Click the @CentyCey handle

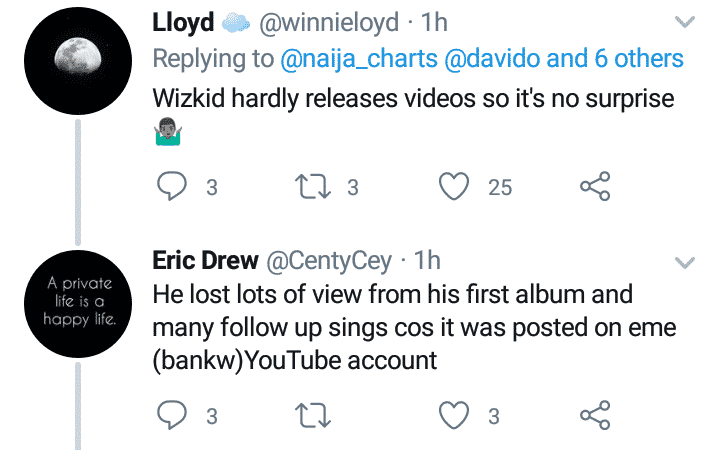(330, 260)
